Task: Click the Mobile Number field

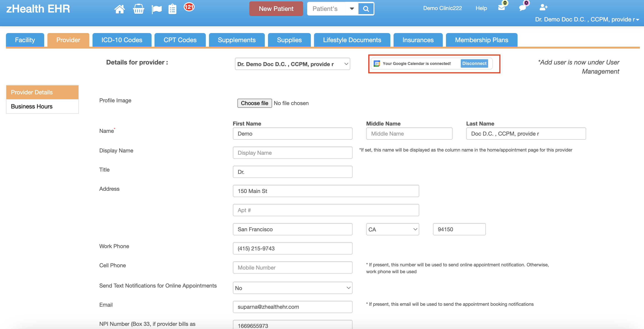Action: pyautogui.click(x=293, y=267)
